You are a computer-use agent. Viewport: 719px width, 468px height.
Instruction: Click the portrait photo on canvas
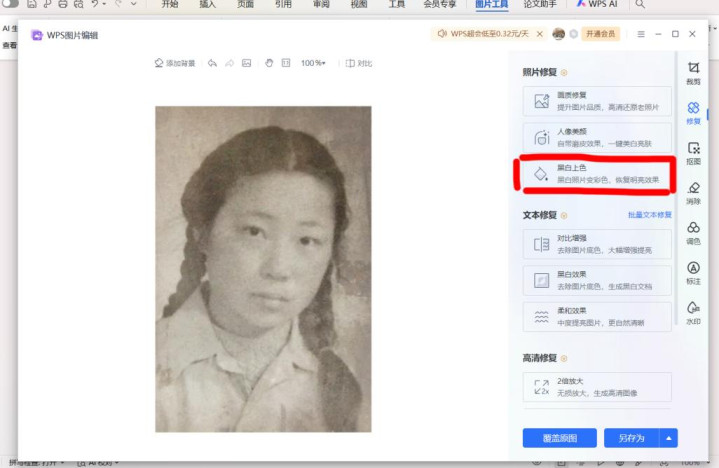263,268
